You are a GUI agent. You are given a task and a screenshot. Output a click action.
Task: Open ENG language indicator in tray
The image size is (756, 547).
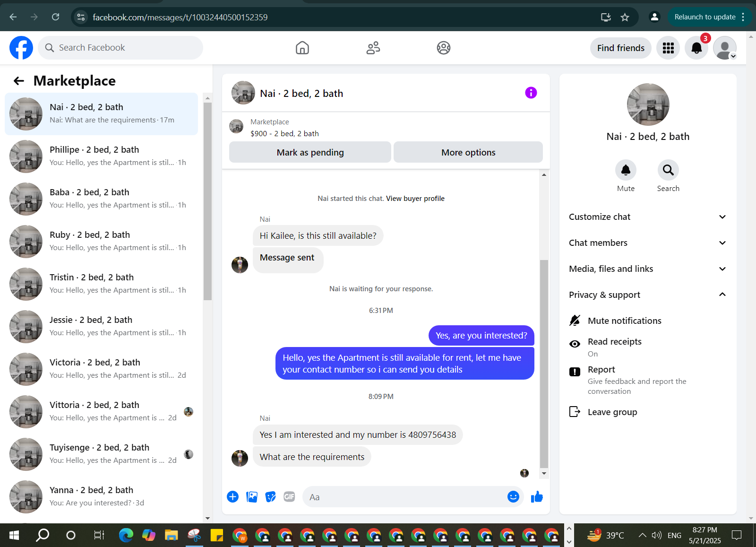click(674, 535)
